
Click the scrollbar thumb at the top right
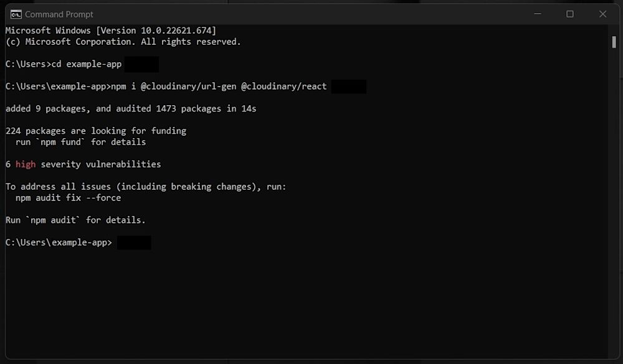(614, 42)
